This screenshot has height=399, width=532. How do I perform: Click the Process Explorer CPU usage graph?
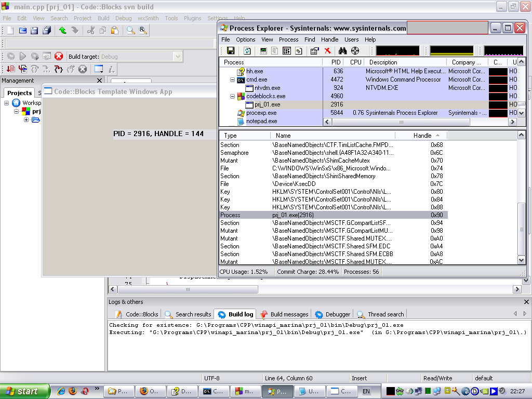pyautogui.click(x=397, y=51)
